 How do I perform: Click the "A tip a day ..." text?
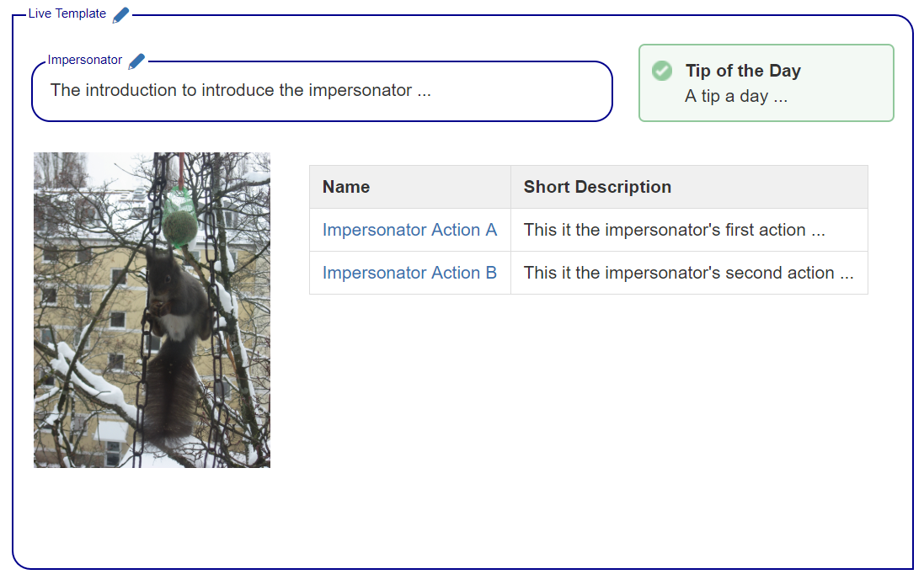pyautogui.click(x=736, y=96)
